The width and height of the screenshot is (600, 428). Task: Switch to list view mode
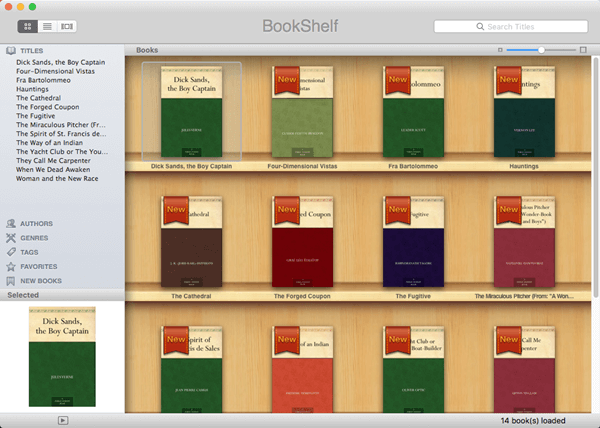point(47,26)
